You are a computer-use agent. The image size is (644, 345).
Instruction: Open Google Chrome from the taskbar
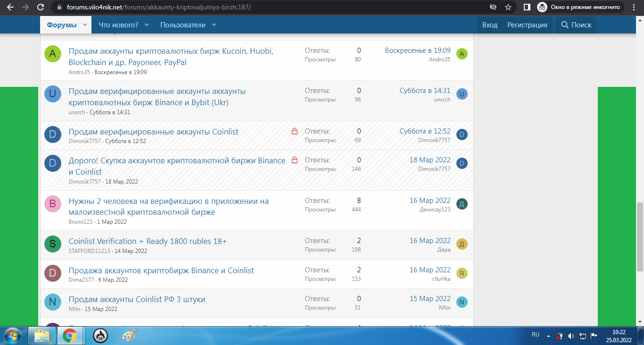click(70, 336)
